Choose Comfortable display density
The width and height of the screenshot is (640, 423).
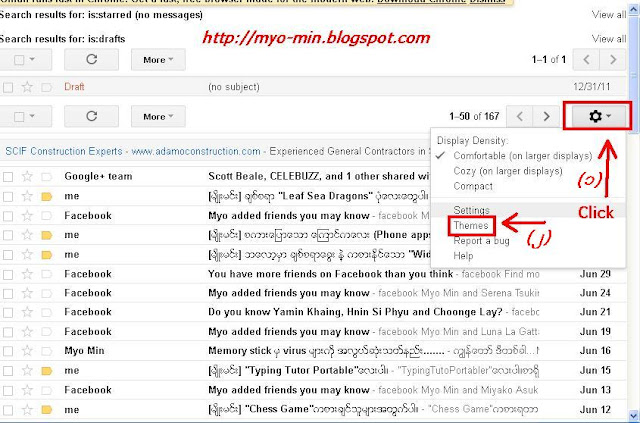tap(522, 156)
